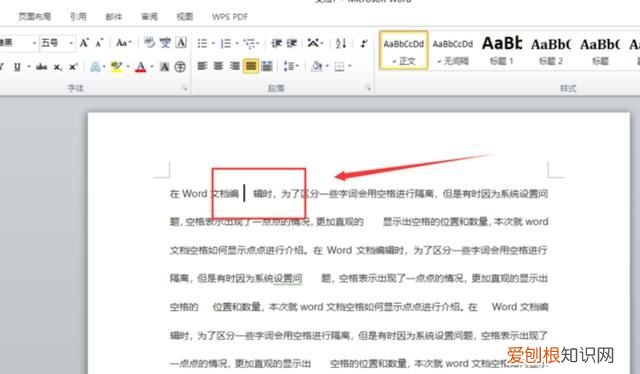Image resolution: width=640 pixels, height=374 pixels.
Task: Switch to the 视图 tab
Action: [184, 16]
